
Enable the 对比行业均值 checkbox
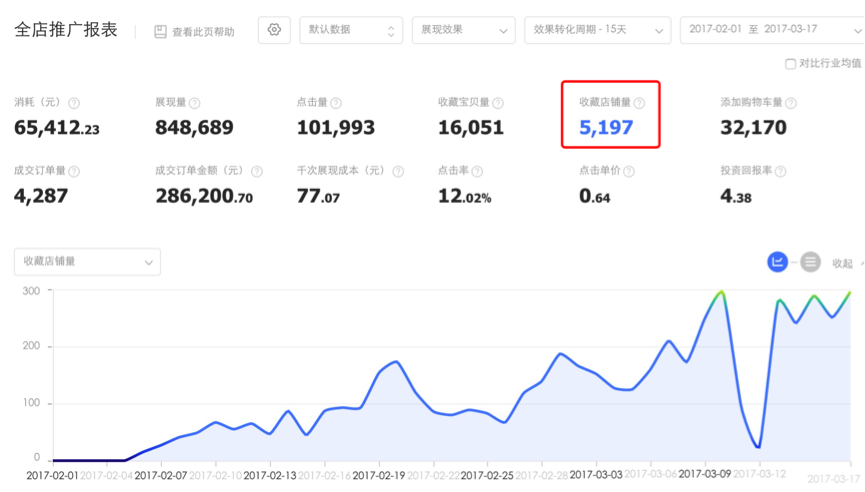tap(791, 63)
